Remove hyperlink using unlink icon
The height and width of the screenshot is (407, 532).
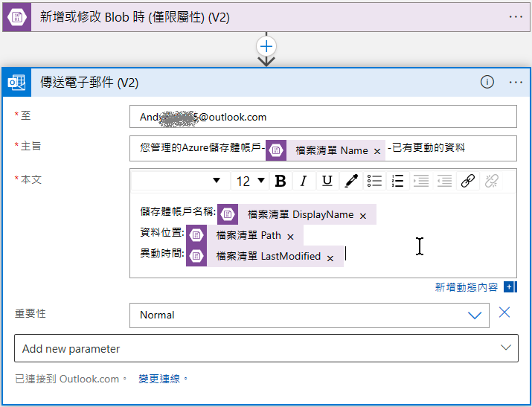(x=491, y=181)
